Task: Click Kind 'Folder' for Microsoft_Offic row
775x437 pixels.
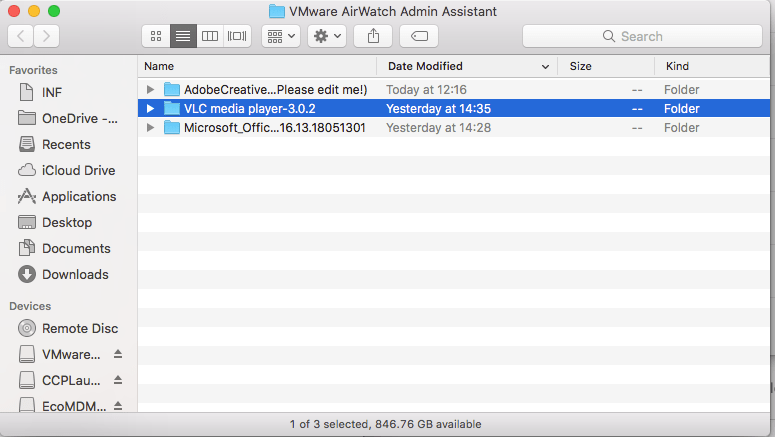Action: (682, 128)
